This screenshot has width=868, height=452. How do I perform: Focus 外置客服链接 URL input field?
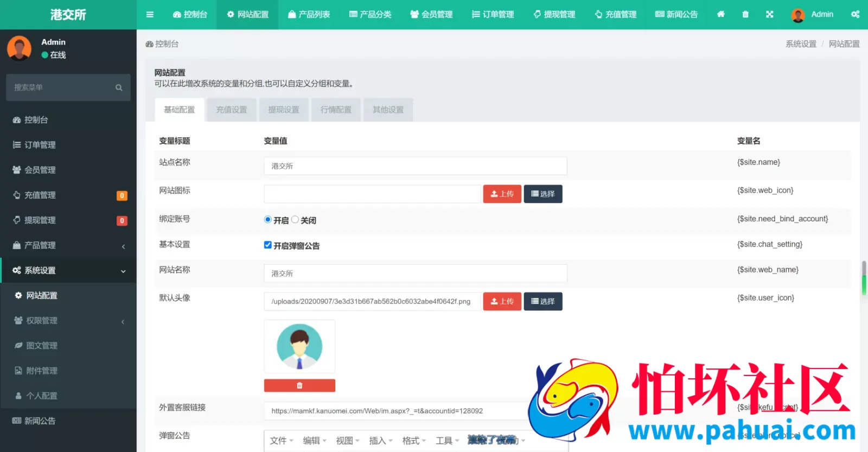(416, 411)
